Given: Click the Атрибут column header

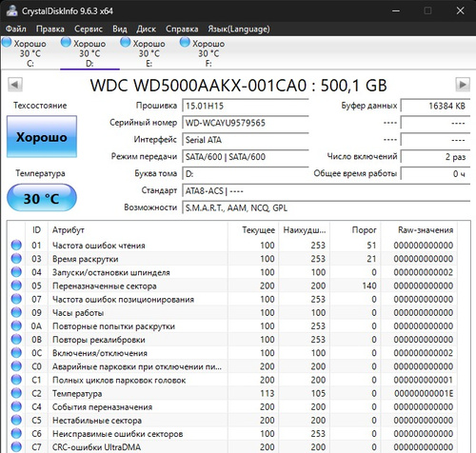Looking at the screenshot, I should click(137, 229).
